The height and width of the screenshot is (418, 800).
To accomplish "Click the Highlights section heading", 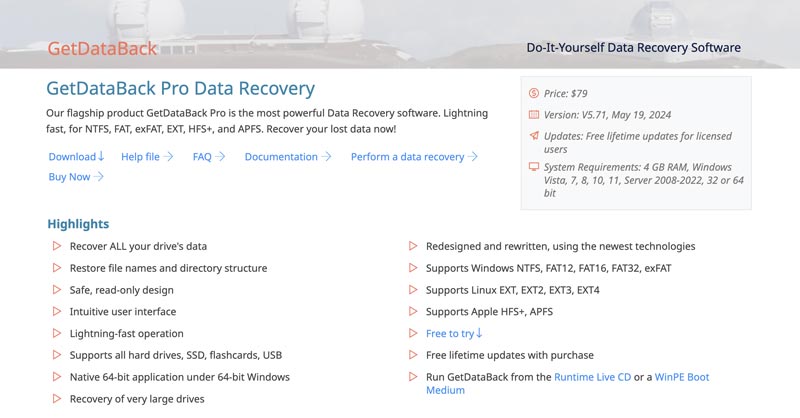I will [x=78, y=224].
